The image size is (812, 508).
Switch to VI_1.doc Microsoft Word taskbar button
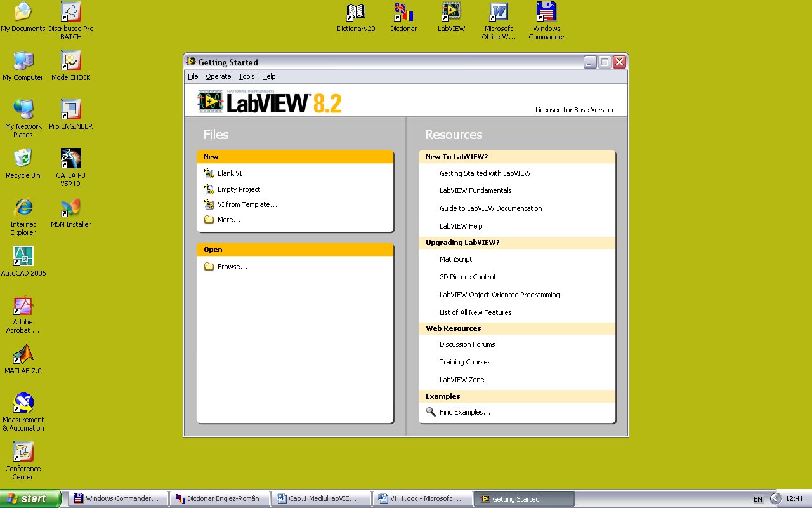tap(423, 498)
